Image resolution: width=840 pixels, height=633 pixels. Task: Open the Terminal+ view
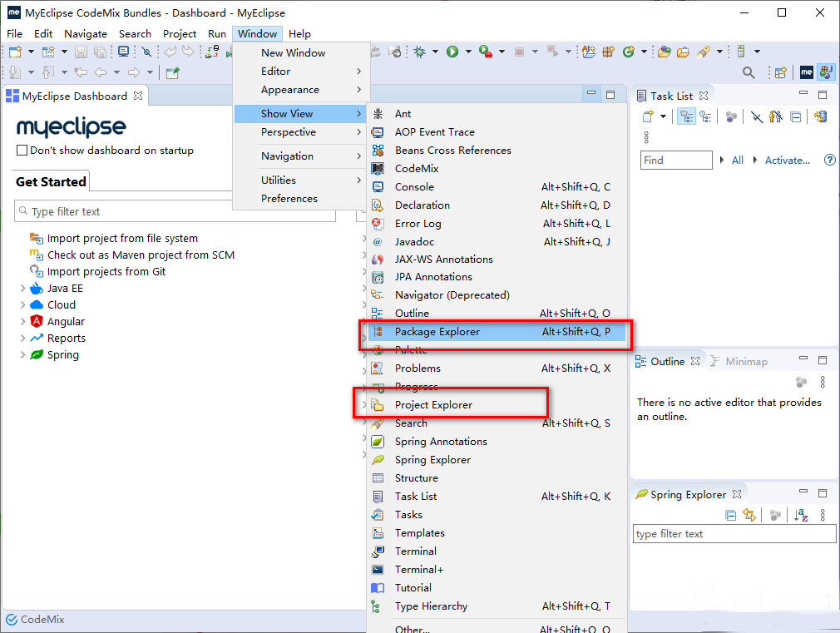pyautogui.click(x=497, y=570)
